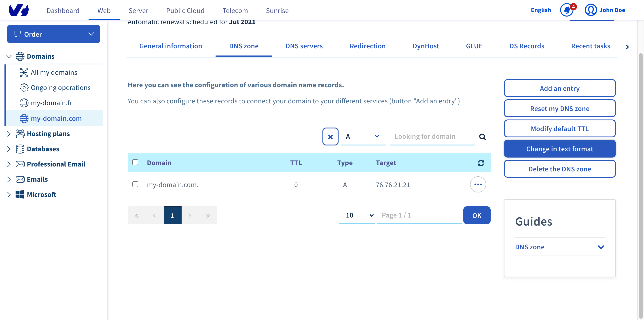Click the Ongoing operations gear icon

pos(24,87)
